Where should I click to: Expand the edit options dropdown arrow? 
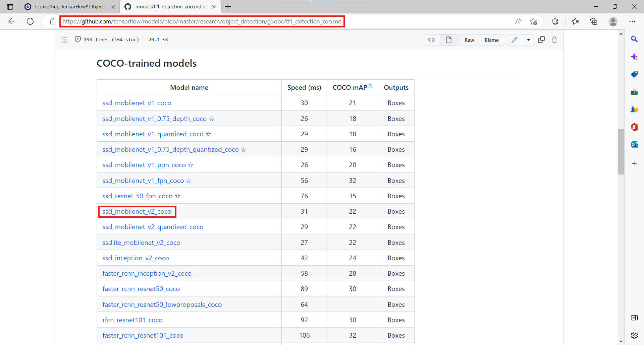pyautogui.click(x=528, y=40)
